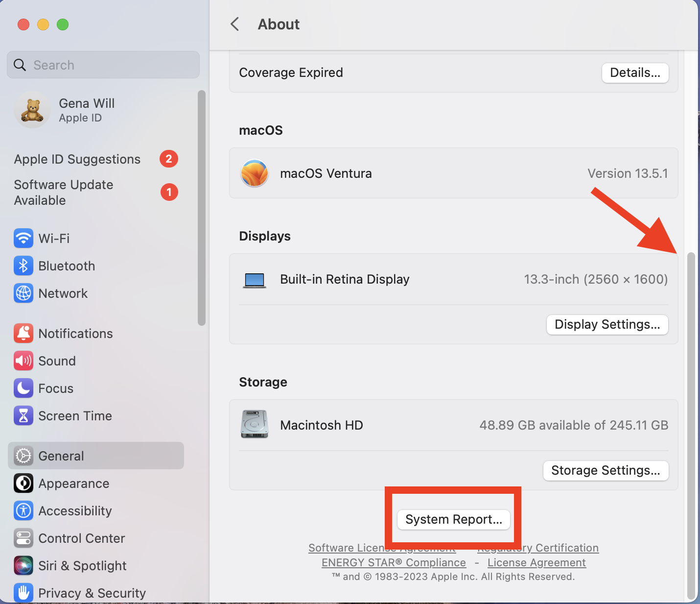Click the Privacy & Security hand icon

click(x=23, y=593)
